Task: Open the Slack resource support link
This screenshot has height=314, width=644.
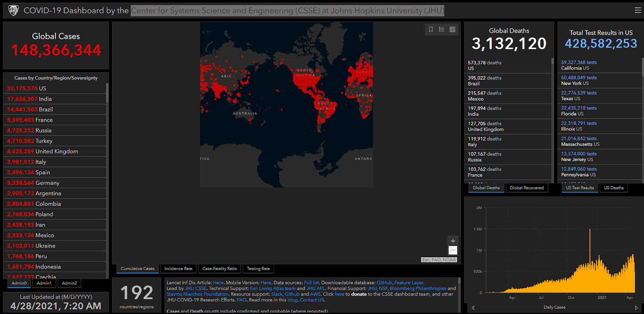Action: tap(277, 294)
